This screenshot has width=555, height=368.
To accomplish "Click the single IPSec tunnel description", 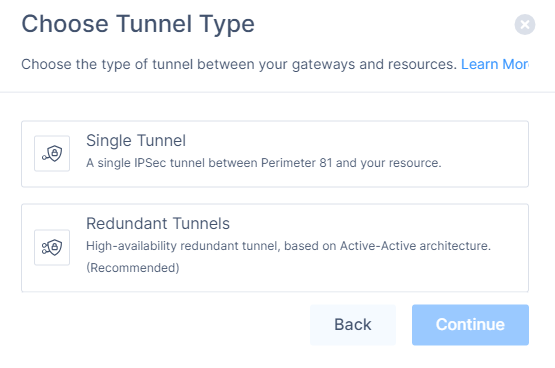I will (264, 163).
